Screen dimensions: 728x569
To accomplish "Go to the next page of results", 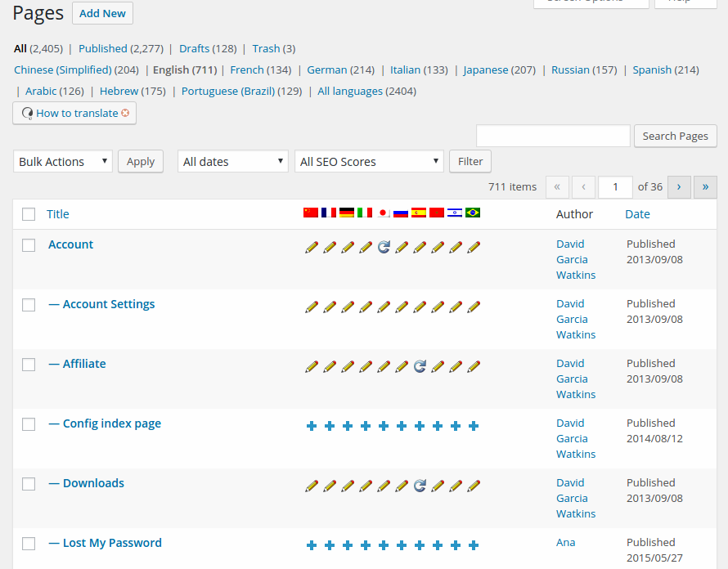I will [679, 186].
